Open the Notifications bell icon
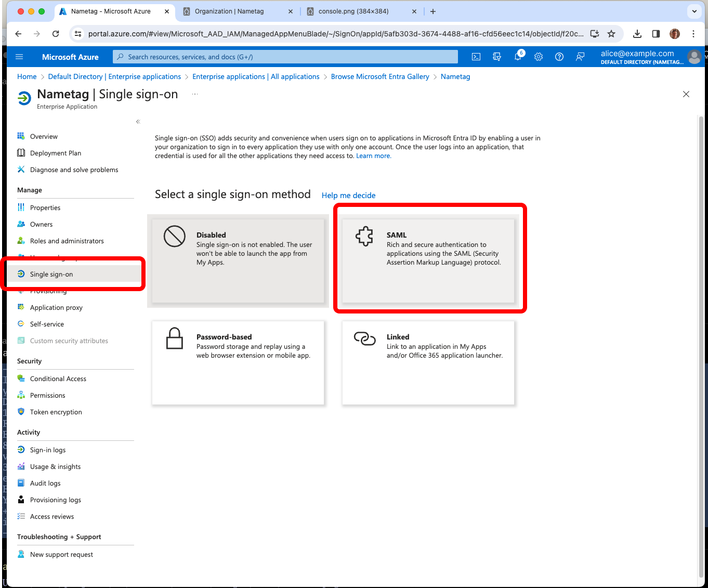708x588 pixels. (518, 57)
